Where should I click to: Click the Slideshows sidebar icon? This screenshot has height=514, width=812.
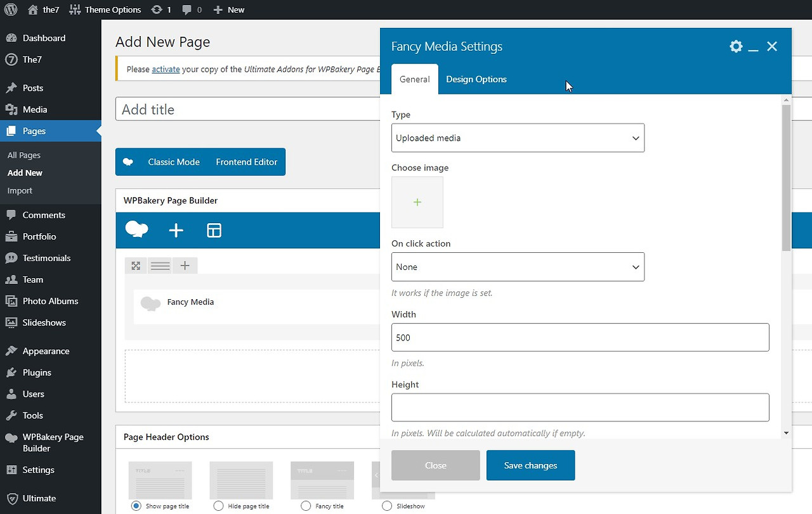(11, 323)
